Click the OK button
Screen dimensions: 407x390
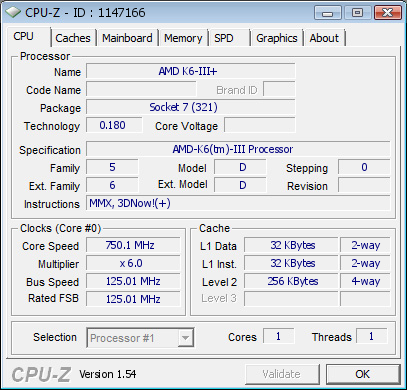coord(363,374)
